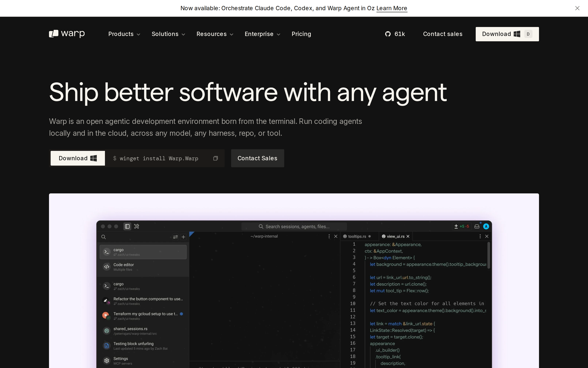This screenshot has height=368, width=588.
Task: Click the LinkState::Resolved(target) code line
Action: pyautogui.click(x=402, y=330)
